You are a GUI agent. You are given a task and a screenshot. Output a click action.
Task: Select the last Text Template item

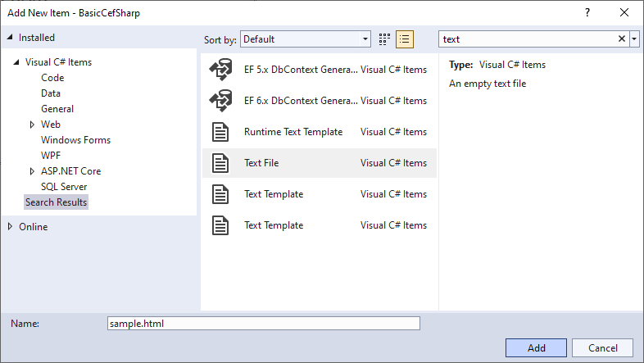pos(274,225)
